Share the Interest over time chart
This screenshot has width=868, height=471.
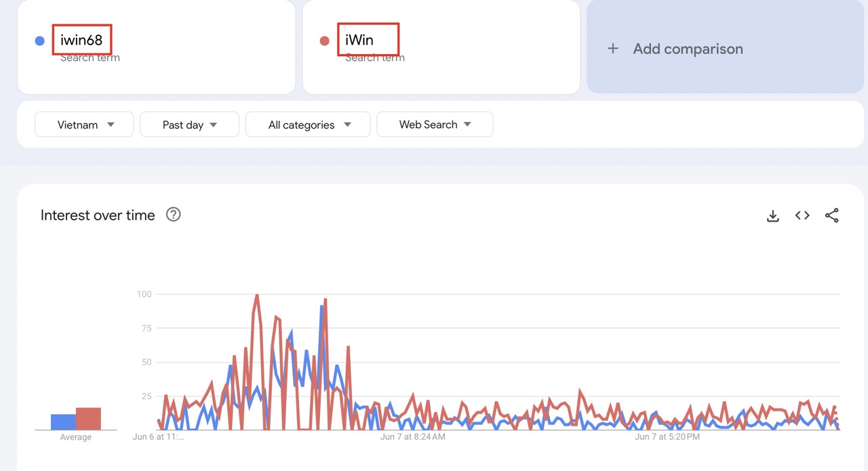point(832,216)
